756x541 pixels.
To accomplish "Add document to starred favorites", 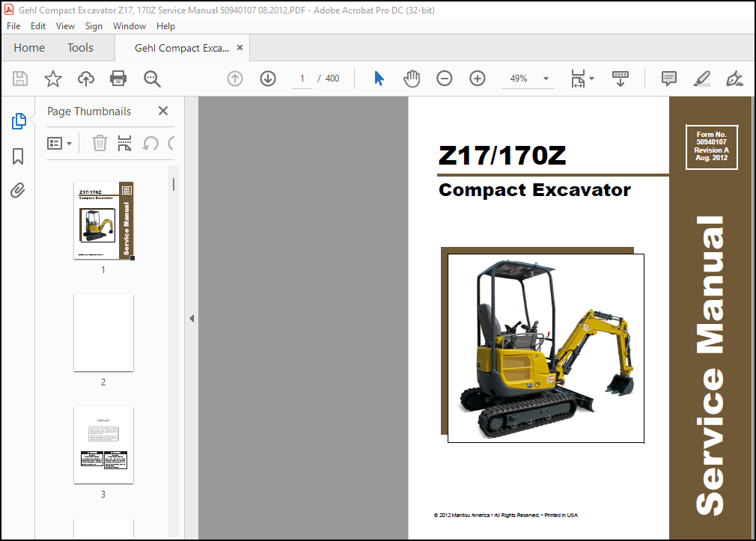I will pyautogui.click(x=53, y=79).
